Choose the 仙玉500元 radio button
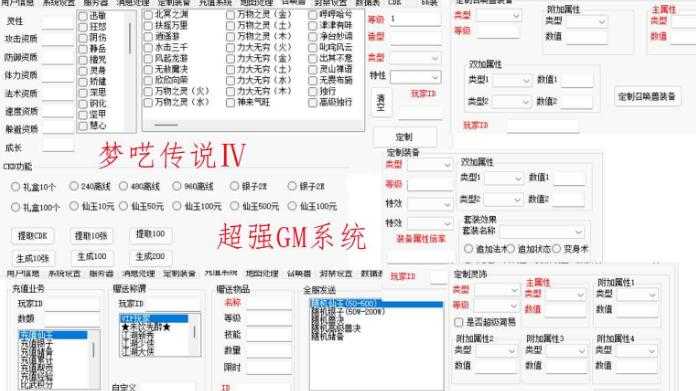Viewport: 696px width, 391px height. (x=234, y=206)
